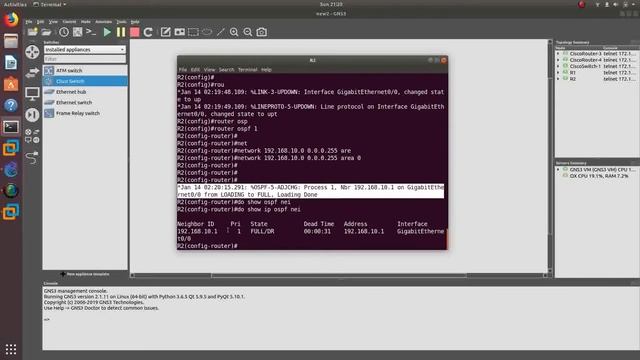640x360 pixels.
Task: Open R2 terminal Search menu
Action: (x=226, y=70)
